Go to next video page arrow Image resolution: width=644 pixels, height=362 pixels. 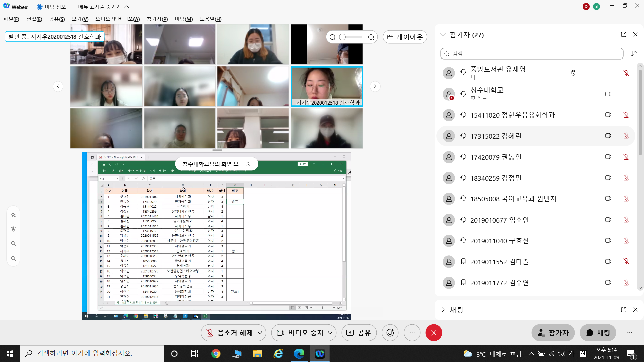(x=375, y=86)
